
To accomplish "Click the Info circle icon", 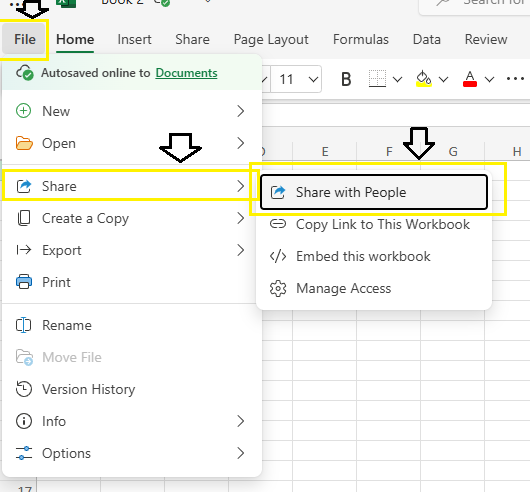I will (x=24, y=421).
